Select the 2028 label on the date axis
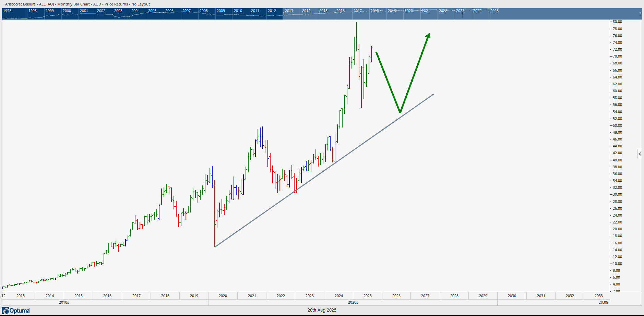Image resolution: width=644 pixels, height=316 pixels. point(454,296)
